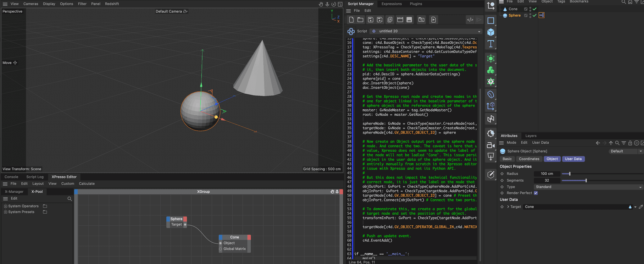This screenshot has width=644, height=264.
Task: Open the Target link field dropdown arrow
Action: [636, 207]
